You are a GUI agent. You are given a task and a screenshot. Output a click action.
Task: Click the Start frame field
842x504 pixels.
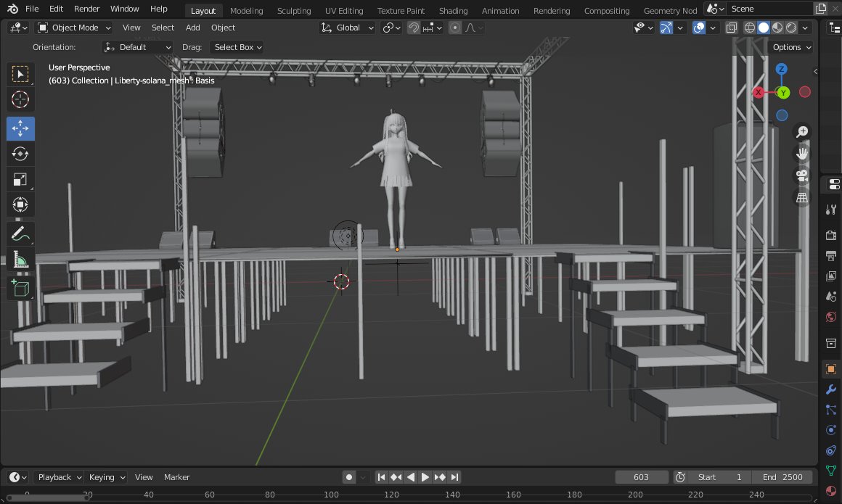pos(718,477)
